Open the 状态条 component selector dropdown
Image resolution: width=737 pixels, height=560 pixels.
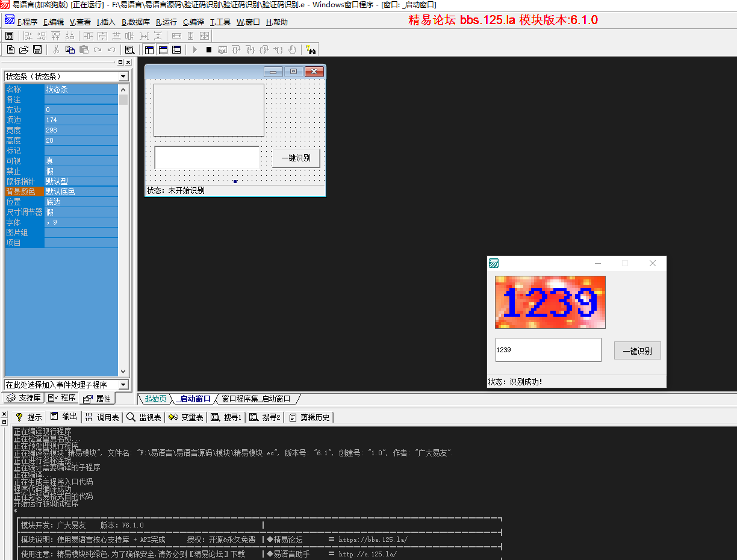[x=123, y=76]
